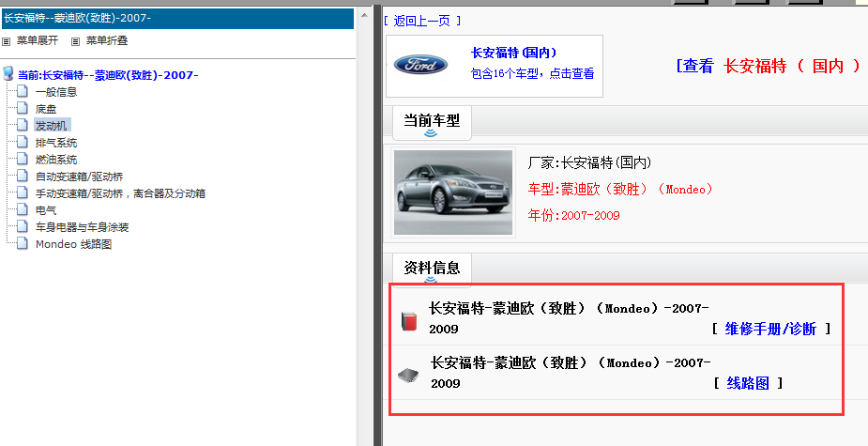Click the page icon next to 车身电器与车身涂装
This screenshot has height=446, width=868.
click(23, 226)
